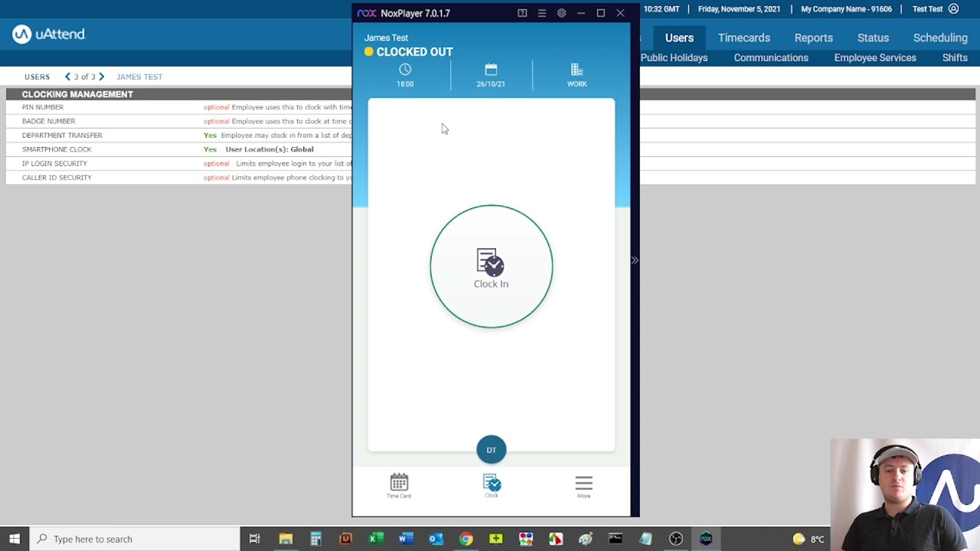Viewport: 980px width, 551px height.
Task: Tap the building icon above WORK
Action: click(577, 70)
